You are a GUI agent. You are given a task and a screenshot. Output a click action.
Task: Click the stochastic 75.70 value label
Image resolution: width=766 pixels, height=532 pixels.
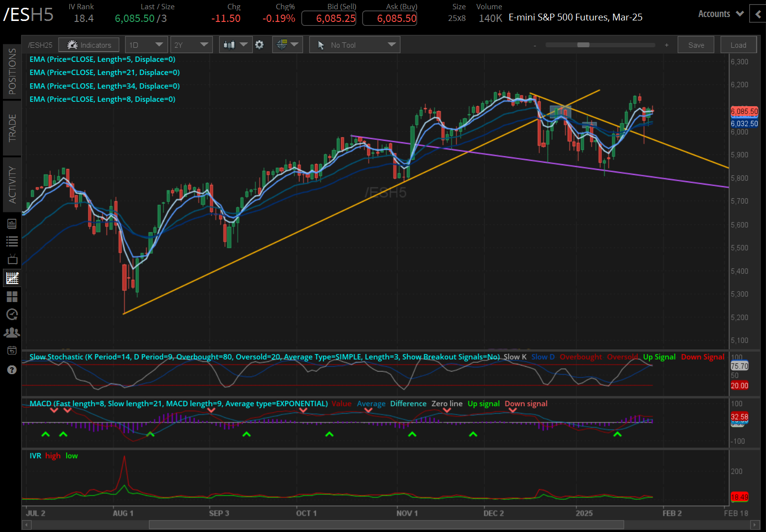point(739,366)
